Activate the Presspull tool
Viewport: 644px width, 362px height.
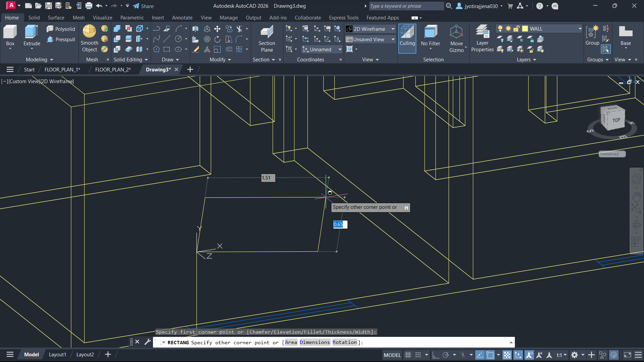pos(61,40)
